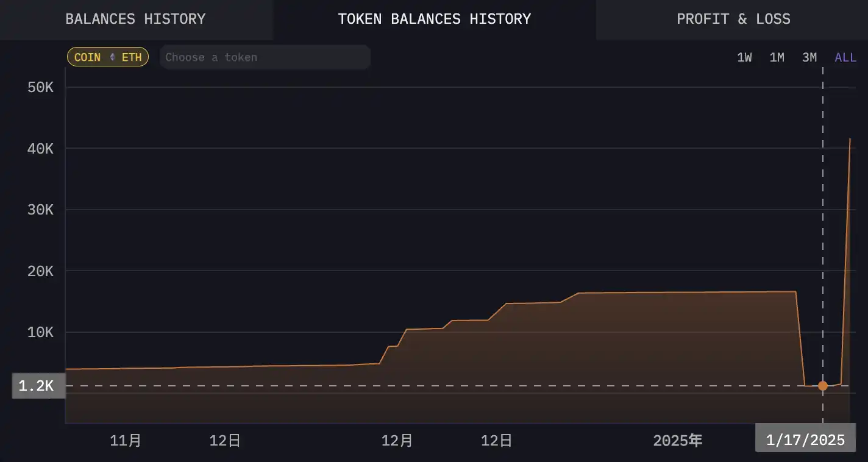Select the Token Balances History tab
Image resolution: width=868 pixels, height=462 pixels.
tap(434, 19)
